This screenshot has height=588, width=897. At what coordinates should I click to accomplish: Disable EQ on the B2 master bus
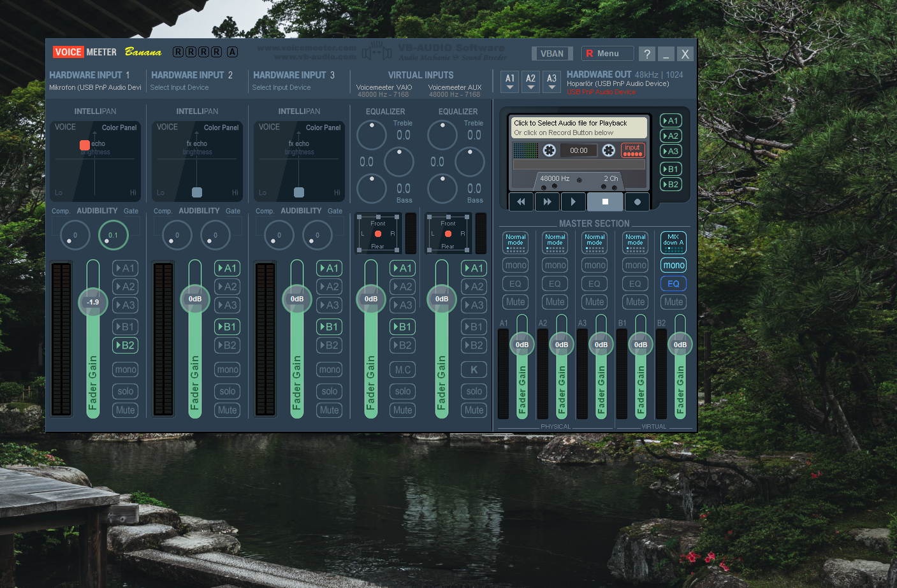pyautogui.click(x=674, y=283)
